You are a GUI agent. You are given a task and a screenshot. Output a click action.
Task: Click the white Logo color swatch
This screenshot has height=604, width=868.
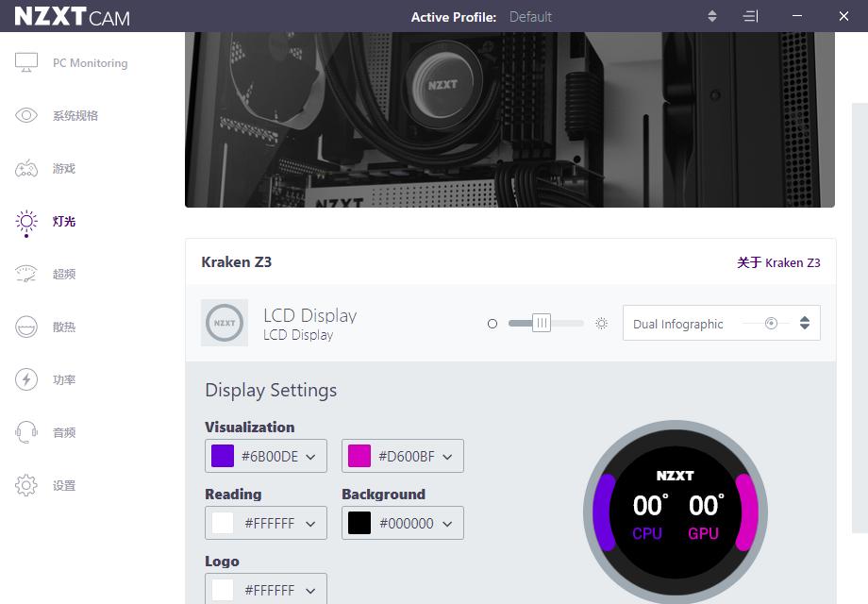[223, 590]
